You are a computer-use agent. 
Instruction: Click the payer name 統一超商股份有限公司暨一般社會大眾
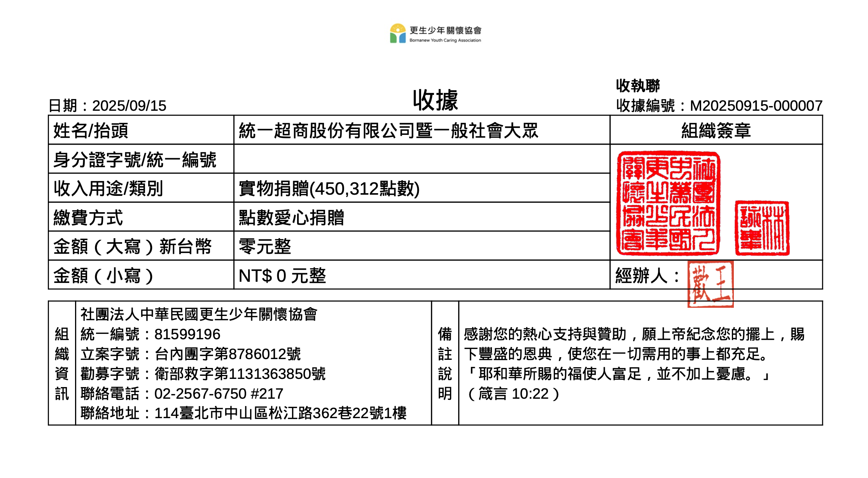388,131
